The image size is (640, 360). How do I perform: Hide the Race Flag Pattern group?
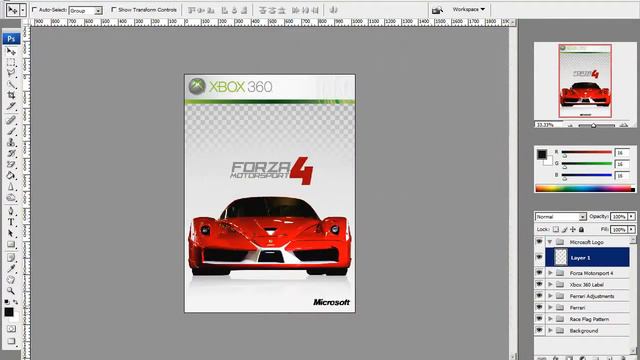coord(539,318)
